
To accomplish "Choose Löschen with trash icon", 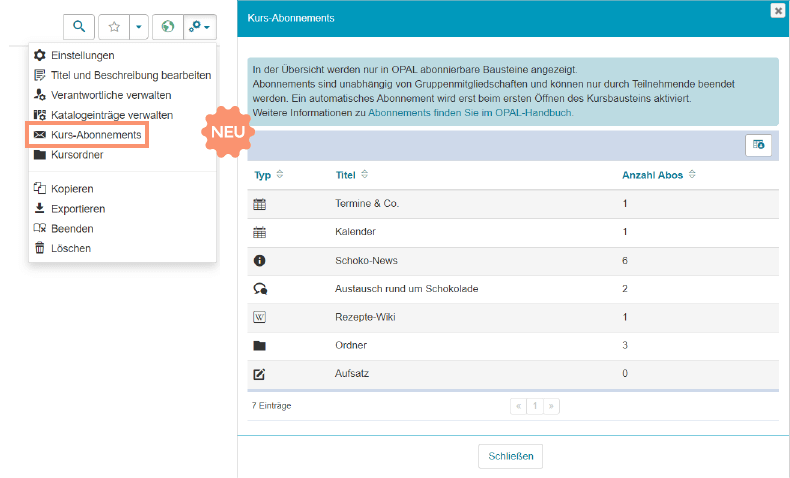I will 70,248.
